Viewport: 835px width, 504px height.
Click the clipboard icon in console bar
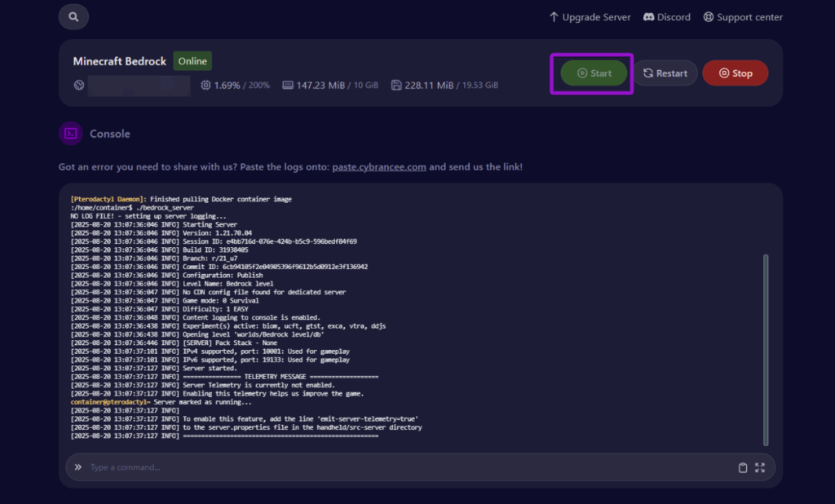[743, 468]
